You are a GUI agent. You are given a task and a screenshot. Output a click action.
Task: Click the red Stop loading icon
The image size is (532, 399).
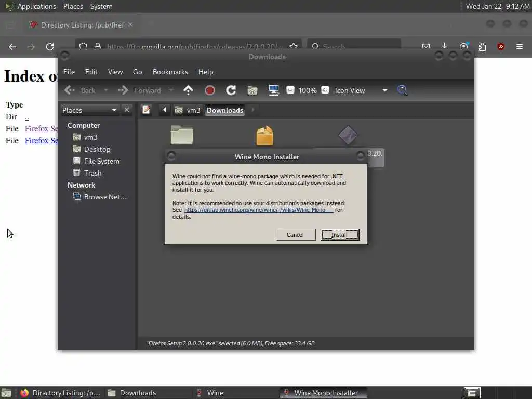[210, 90]
